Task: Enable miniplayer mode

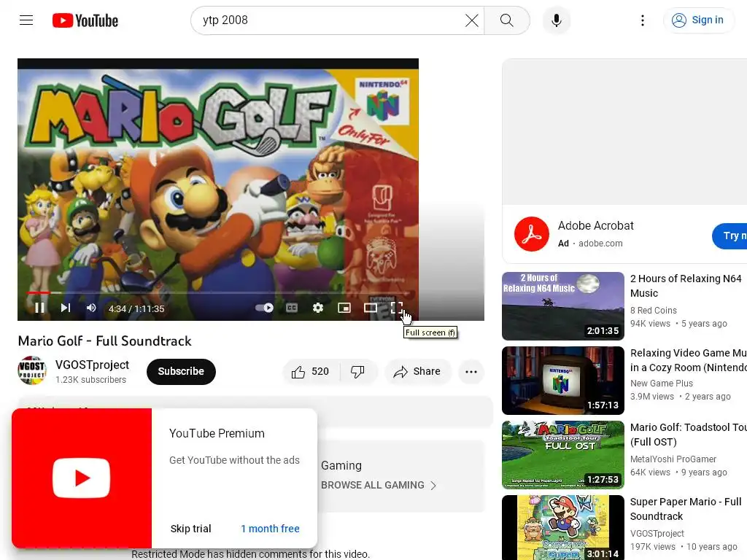Action: 344,308
